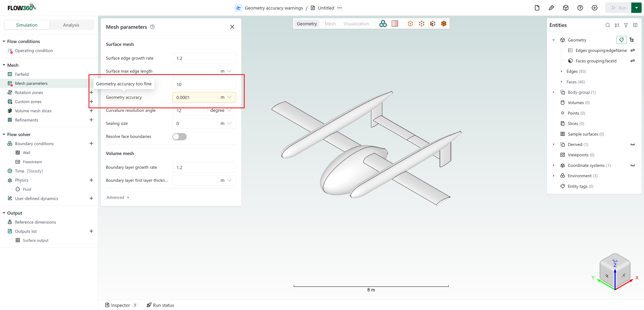
Task: Click the swap arrows icon beside Faces grouping:faceId
Action: 633,61
